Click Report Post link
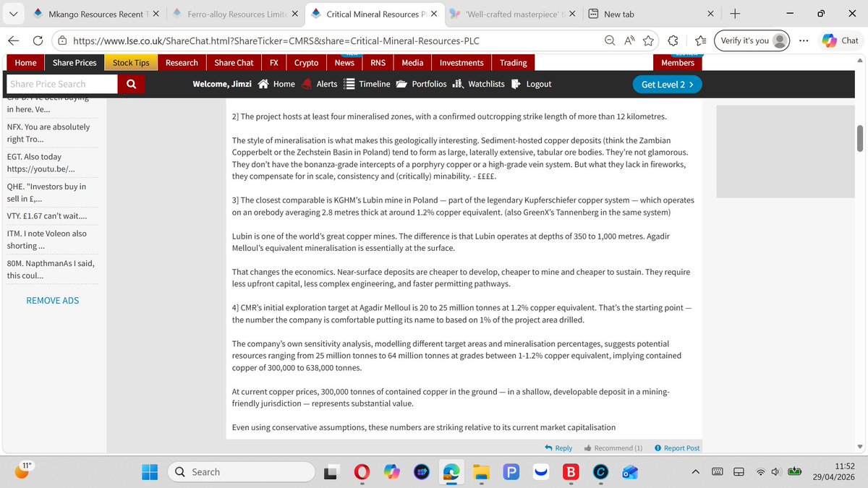Viewport: 868px width, 488px height. coord(677,448)
